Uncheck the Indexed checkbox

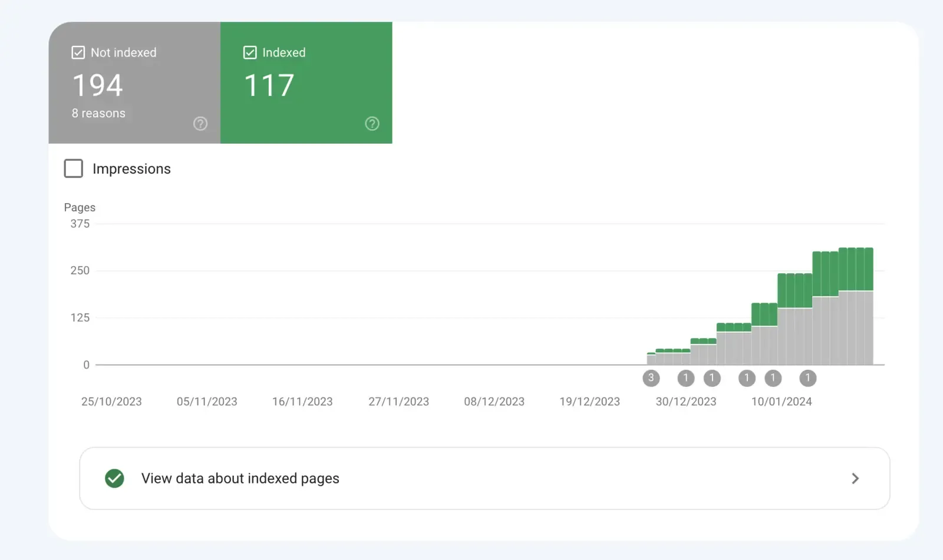(250, 52)
